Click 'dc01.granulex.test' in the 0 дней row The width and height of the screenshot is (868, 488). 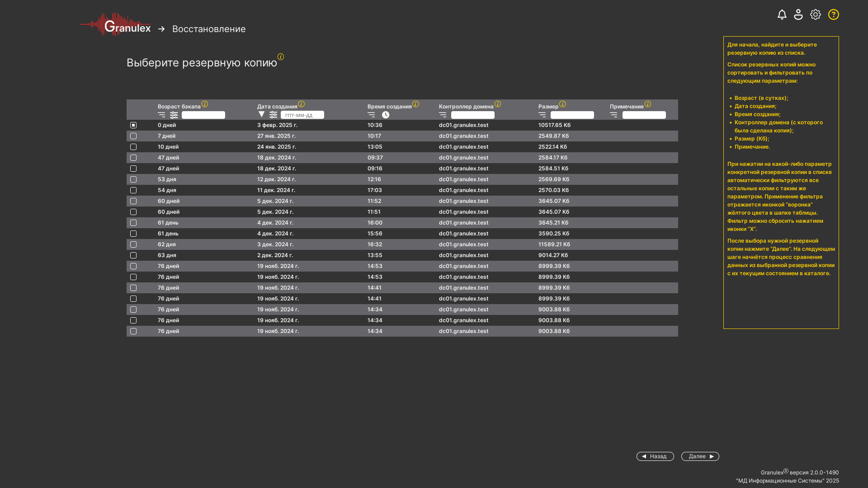[x=464, y=125]
